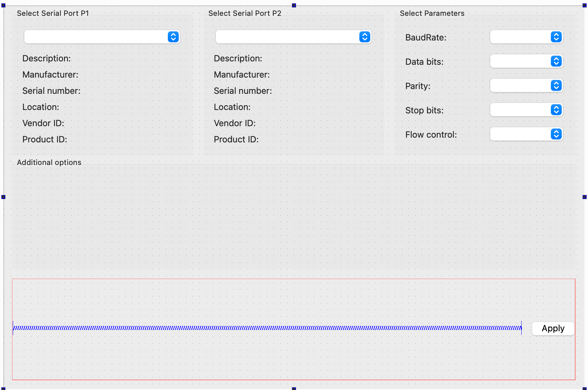The width and height of the screenshot is (588, 390).
Task: Click the Description label under Port P1
Action: tap(47, 58)
